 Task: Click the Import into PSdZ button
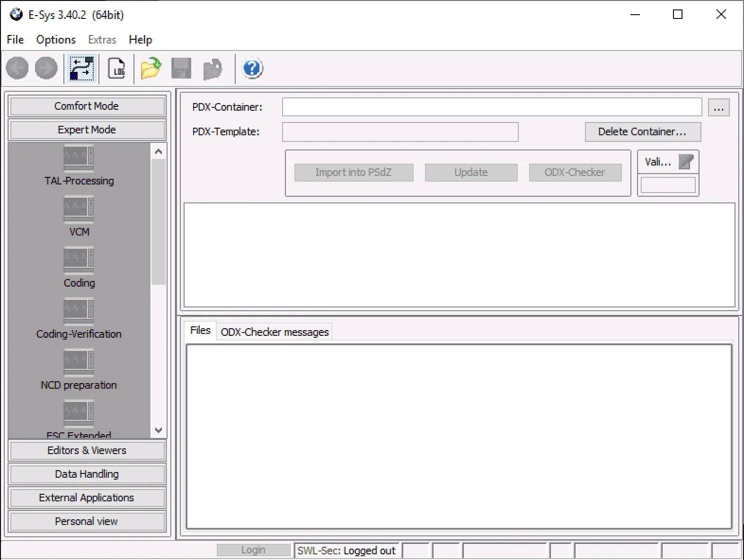click(354, 173)
